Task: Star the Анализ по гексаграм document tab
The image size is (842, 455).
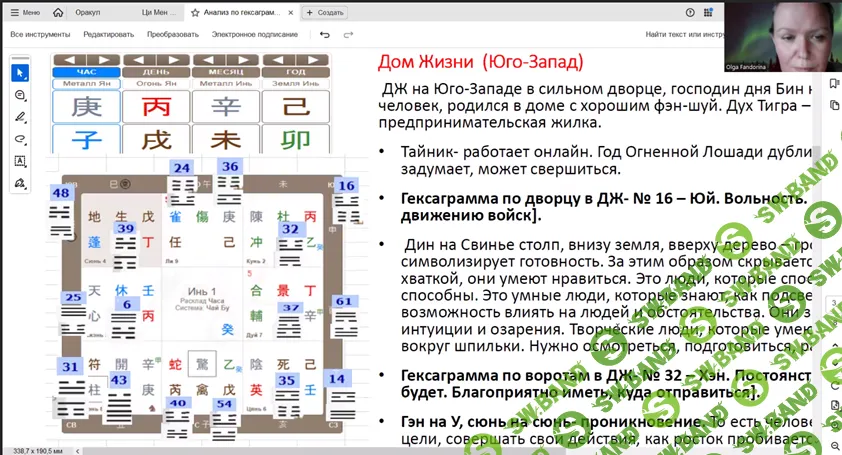Action: (x=195, y=12)
